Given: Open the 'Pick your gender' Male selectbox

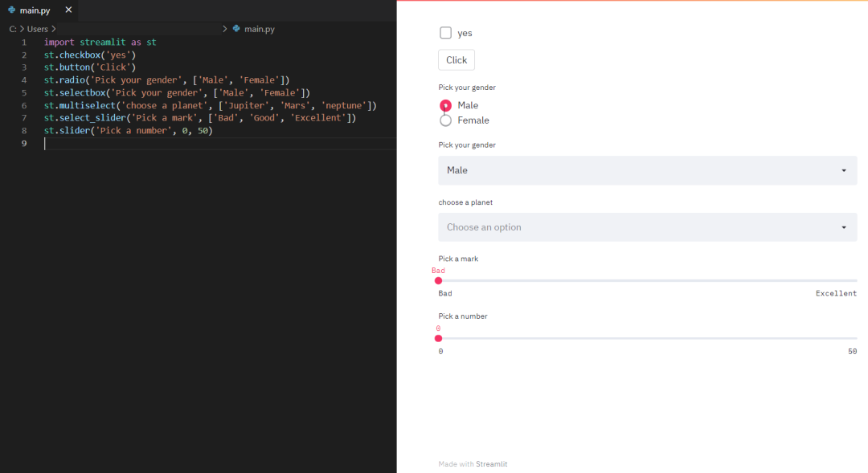Looking at the screenshot, I should point(648,170).
